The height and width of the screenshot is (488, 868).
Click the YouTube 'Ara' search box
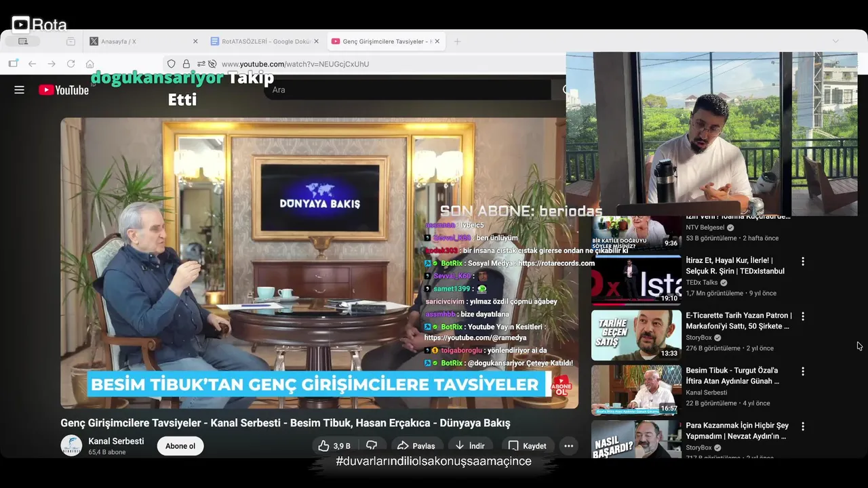click(x=407, y=89)
